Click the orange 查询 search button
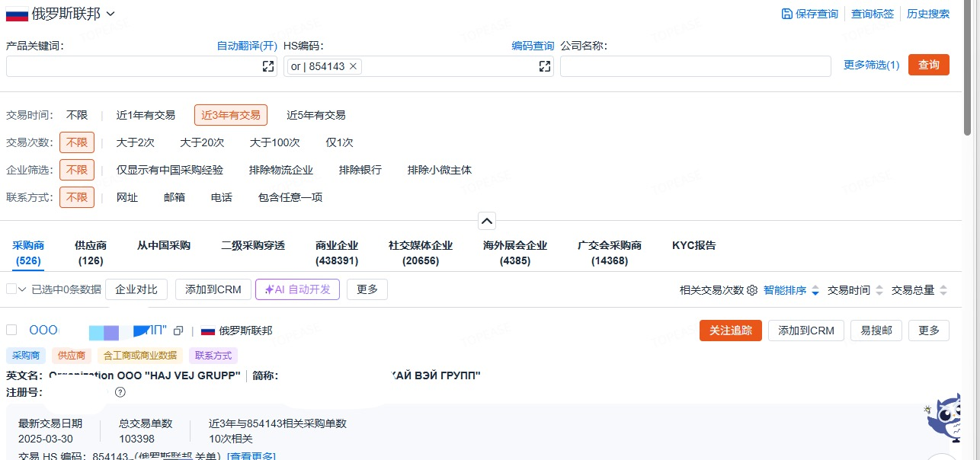 coord(928,65)
